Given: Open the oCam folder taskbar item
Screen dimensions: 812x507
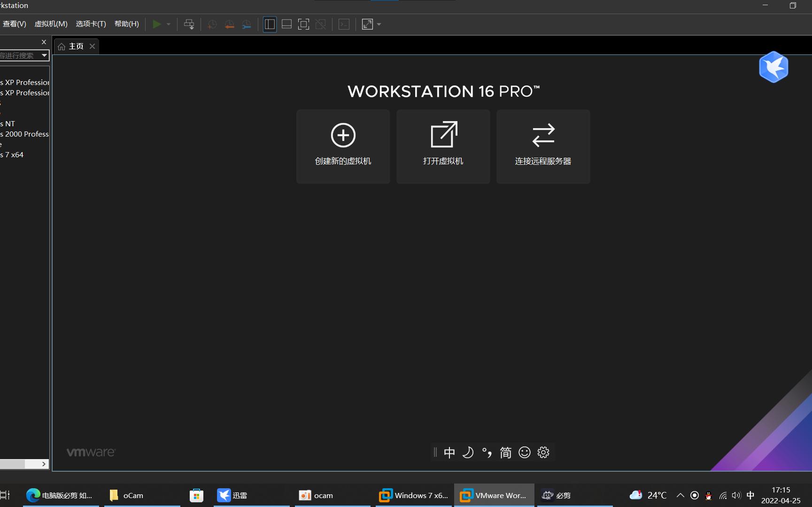Looking at the screenshot, I should click(142, 495).
